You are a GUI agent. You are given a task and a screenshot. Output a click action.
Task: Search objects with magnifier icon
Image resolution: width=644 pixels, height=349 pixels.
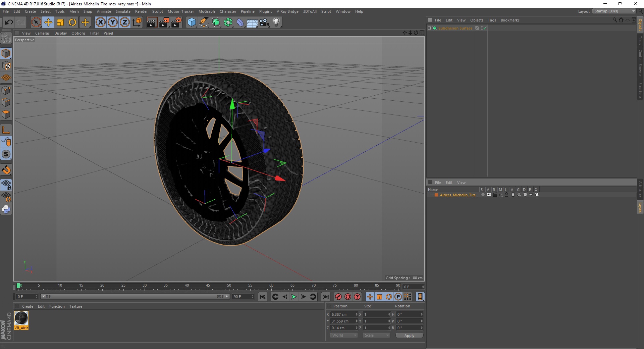coord(614,20)
